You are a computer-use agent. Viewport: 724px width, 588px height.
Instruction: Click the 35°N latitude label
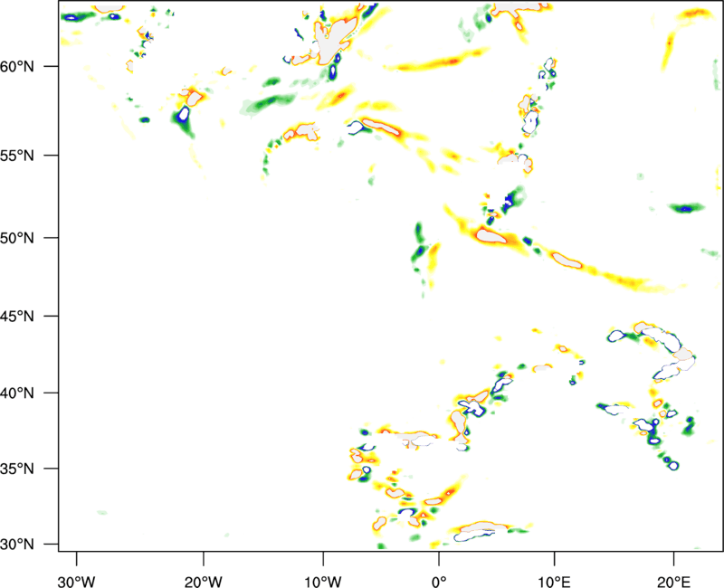(x=17, y=469)
